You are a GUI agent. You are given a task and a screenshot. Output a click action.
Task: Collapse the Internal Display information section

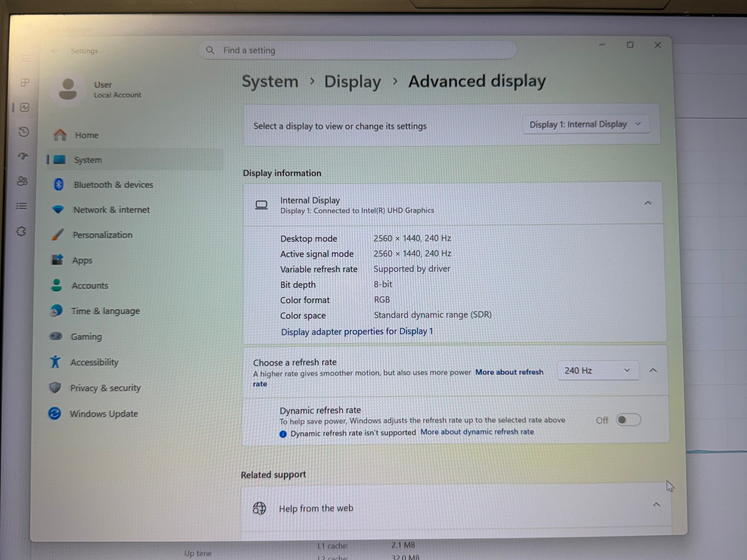point(648,203)
